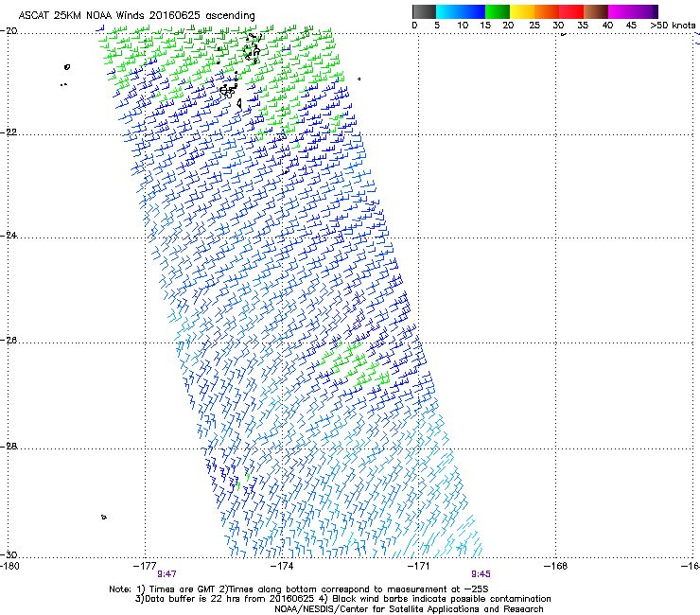Click the 'Data buffer is 22 hrs' note
700x615 pixels.
point(342,599)
